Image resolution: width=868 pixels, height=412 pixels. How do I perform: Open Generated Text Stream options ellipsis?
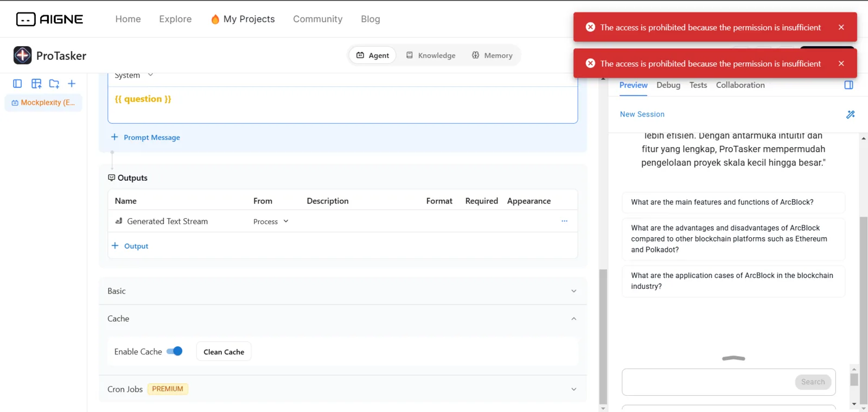[564, 221]
